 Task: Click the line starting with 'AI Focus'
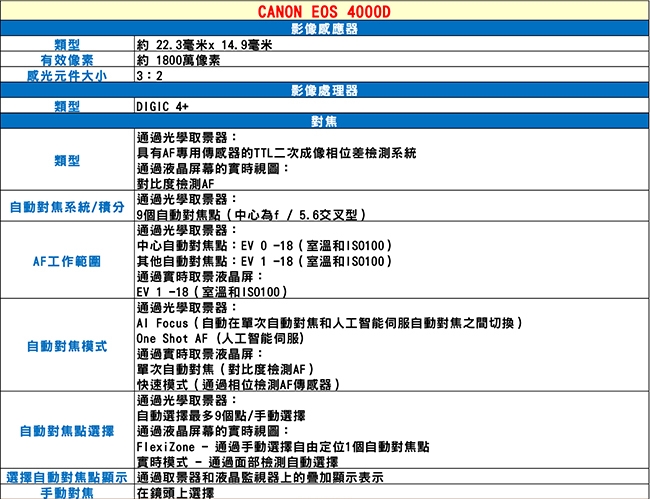[330, 323]
